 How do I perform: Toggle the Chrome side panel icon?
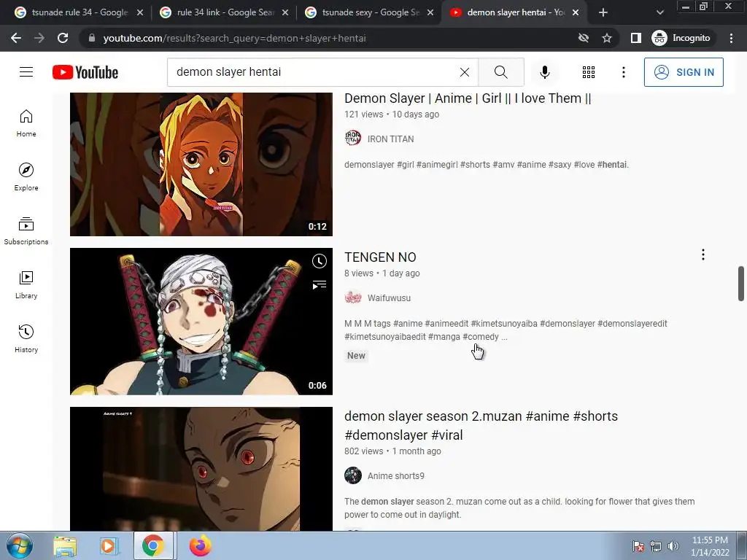[x=635, y=38]
